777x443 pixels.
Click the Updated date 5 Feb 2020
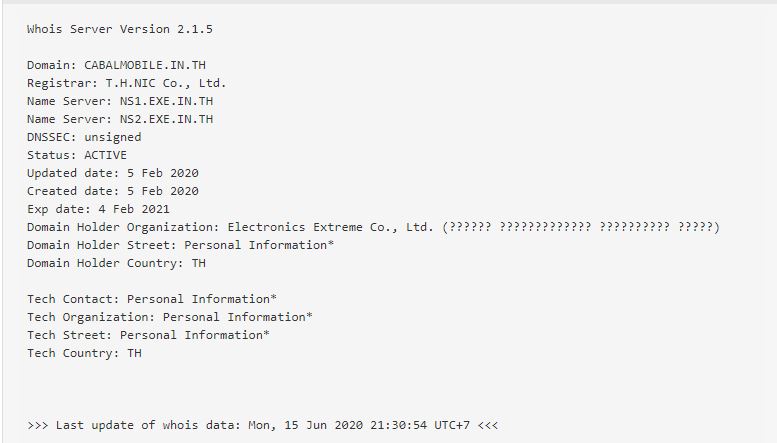pos(163,173)
